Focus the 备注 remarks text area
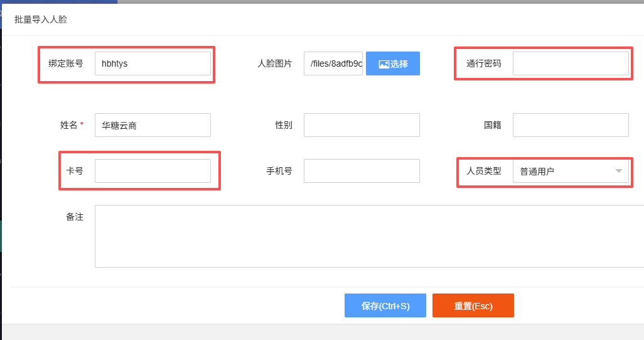Screen dimensions: 644x340 369,236
